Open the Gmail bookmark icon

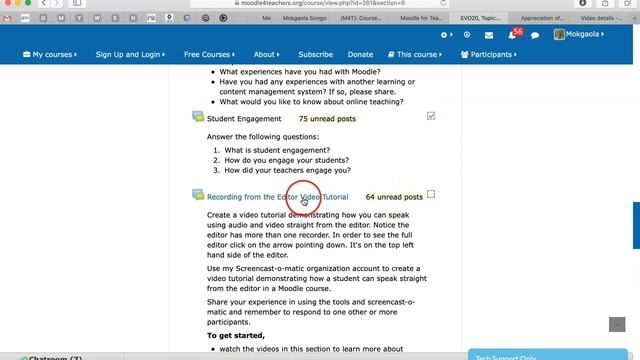(x=7, y=18)
